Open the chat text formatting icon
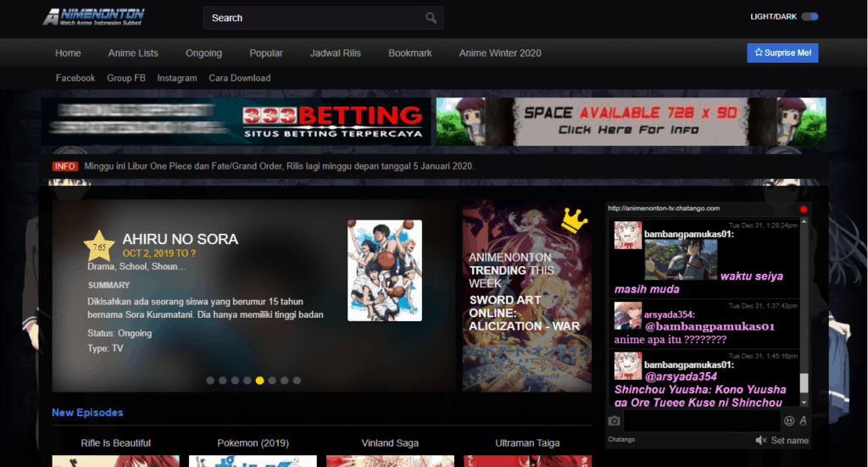868x467 pixels. coord(803,421)
